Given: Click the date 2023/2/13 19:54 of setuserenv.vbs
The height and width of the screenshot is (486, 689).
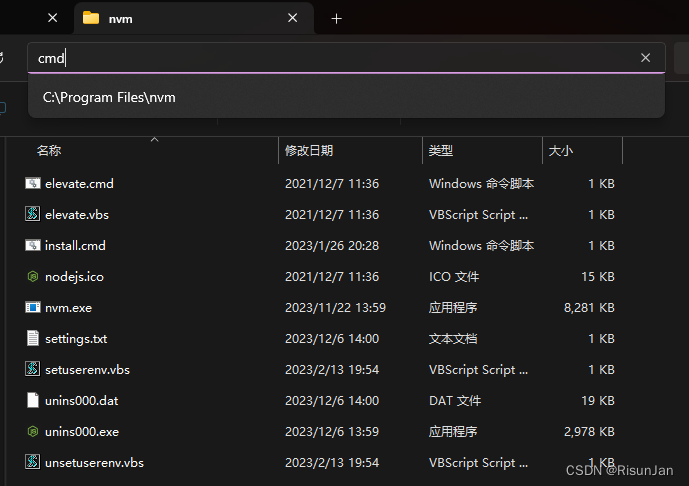Looking at the screenshot, I should click(332, 370).
